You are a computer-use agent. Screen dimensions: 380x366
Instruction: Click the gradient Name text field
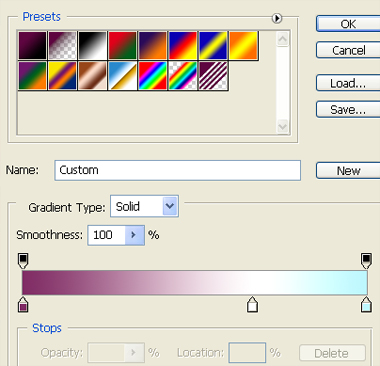tap(178, 170)
